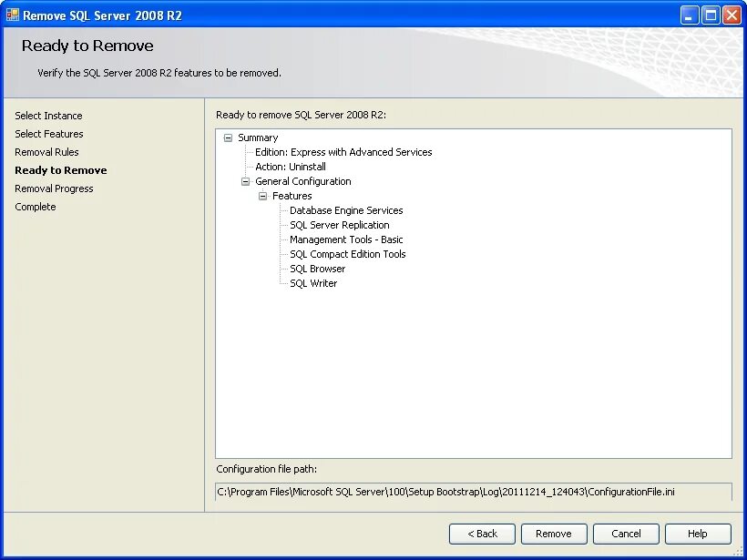Select SQL Server Replication entry
Screen dimensions: 747x560
tap(340, 225)
